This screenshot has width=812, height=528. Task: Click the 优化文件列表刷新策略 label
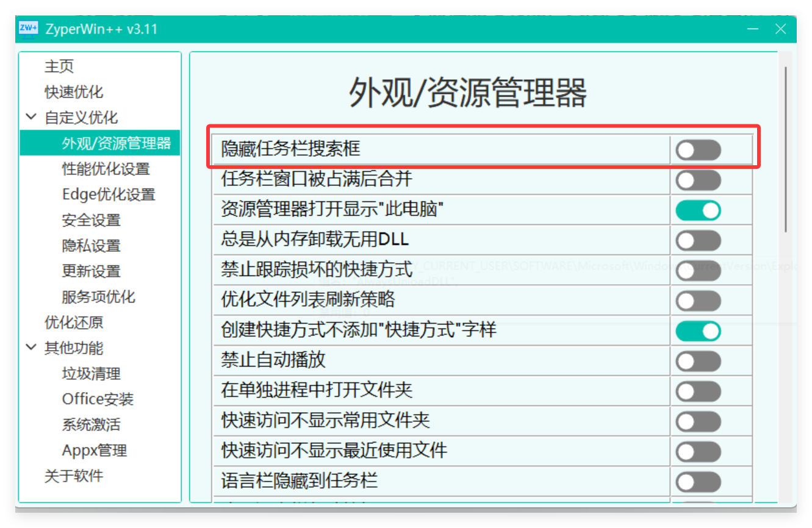pos(308,300)
